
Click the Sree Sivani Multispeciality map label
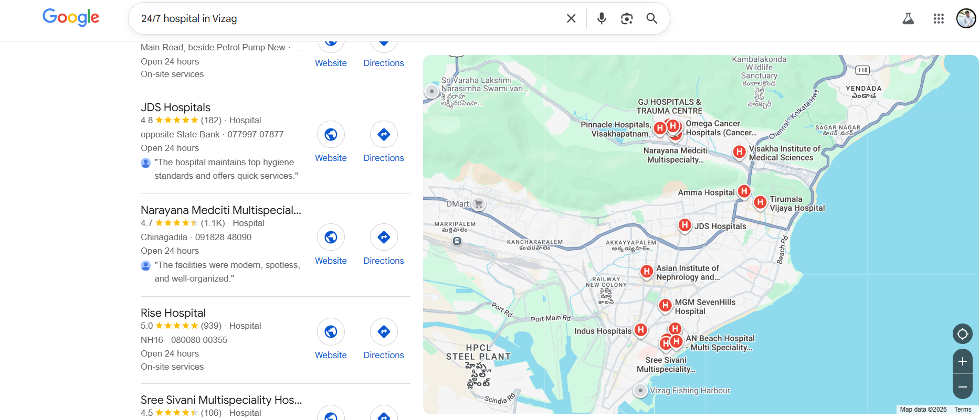point(666,364)
